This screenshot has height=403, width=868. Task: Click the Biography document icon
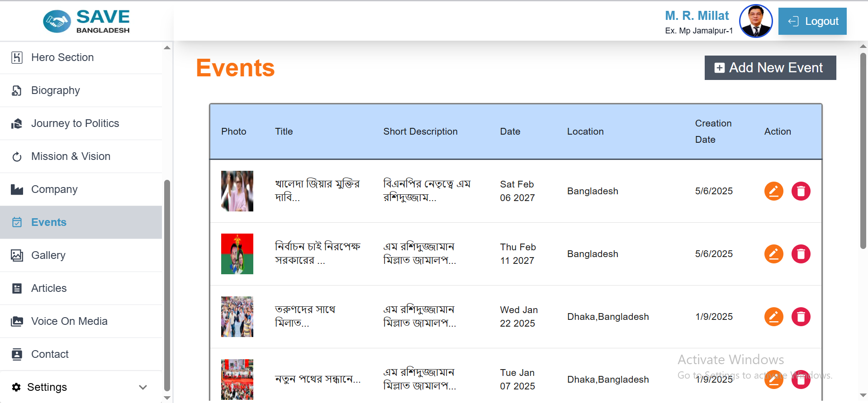point(17,90)
